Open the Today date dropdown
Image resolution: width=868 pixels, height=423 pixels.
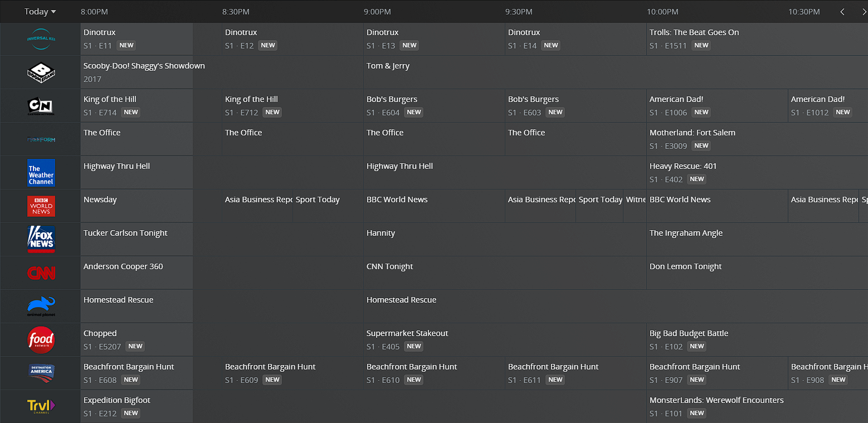tap(40, 12)
